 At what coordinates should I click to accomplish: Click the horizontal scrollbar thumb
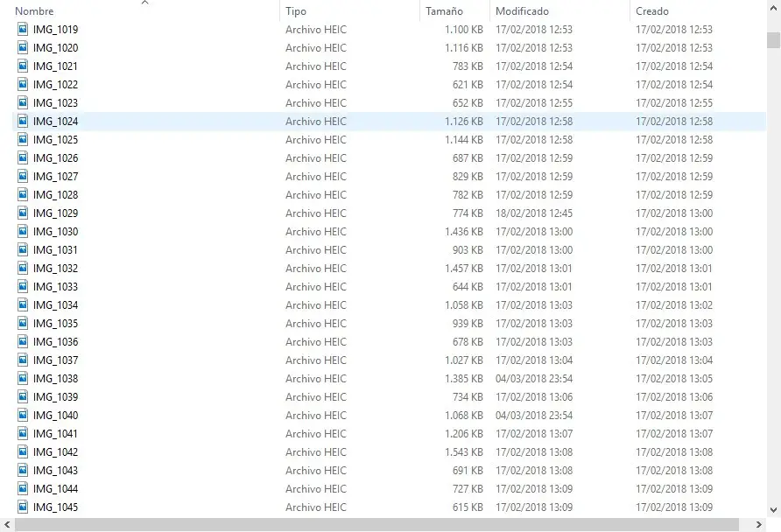pos(376,524)
